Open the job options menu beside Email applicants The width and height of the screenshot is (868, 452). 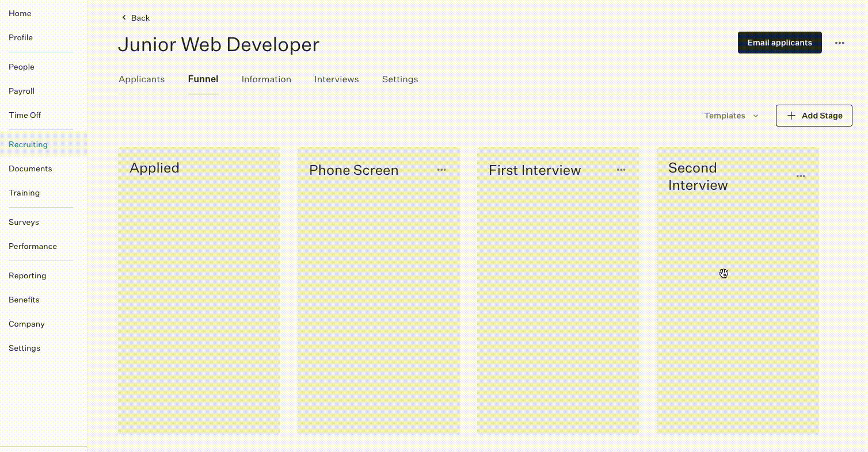(840, 43)
